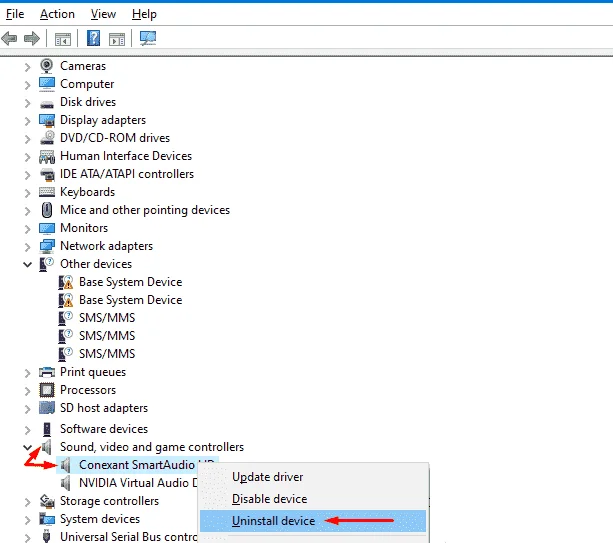Expand the Print queues category
613x543 pixels.
tap(27, 373)
